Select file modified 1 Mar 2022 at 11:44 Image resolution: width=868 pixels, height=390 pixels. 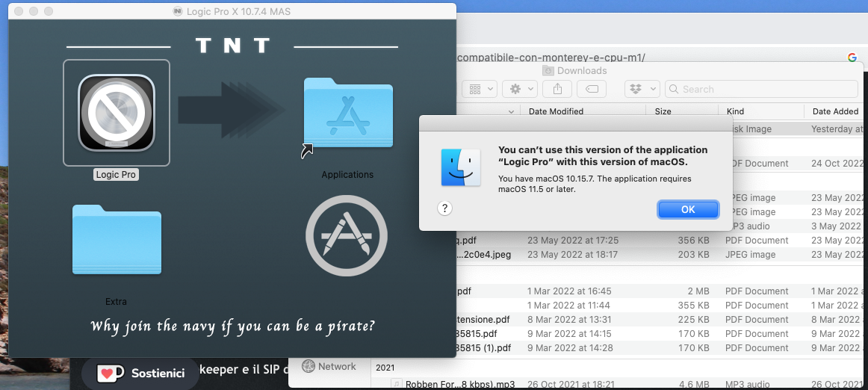[x=617, y=306]
